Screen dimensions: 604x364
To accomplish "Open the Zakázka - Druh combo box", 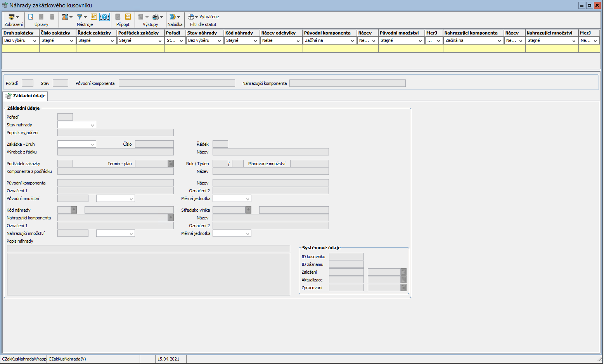I will pyautogui.click(x=92, y=144).
